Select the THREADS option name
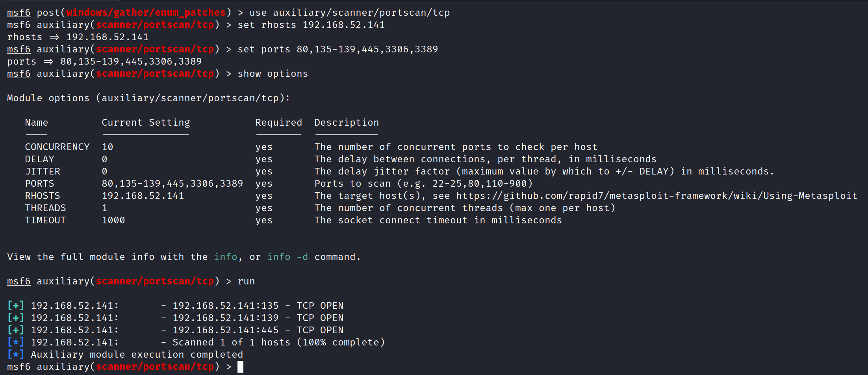The image size is (868, 375). [45, 208]
